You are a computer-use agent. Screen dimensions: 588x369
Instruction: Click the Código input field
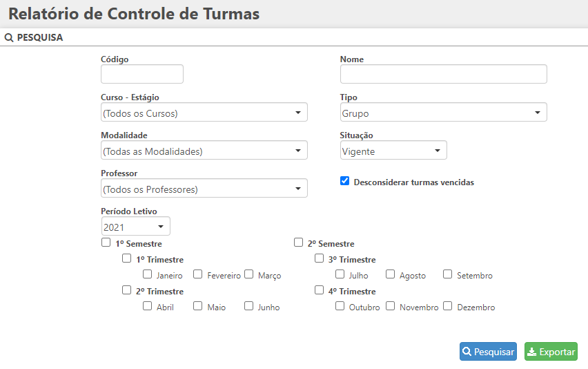pos(142,74)
